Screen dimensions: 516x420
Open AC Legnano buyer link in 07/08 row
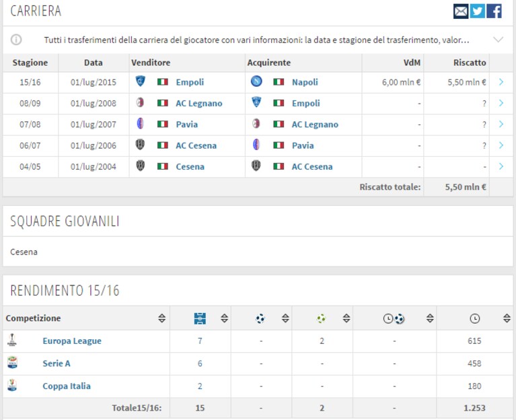point(315,125)
